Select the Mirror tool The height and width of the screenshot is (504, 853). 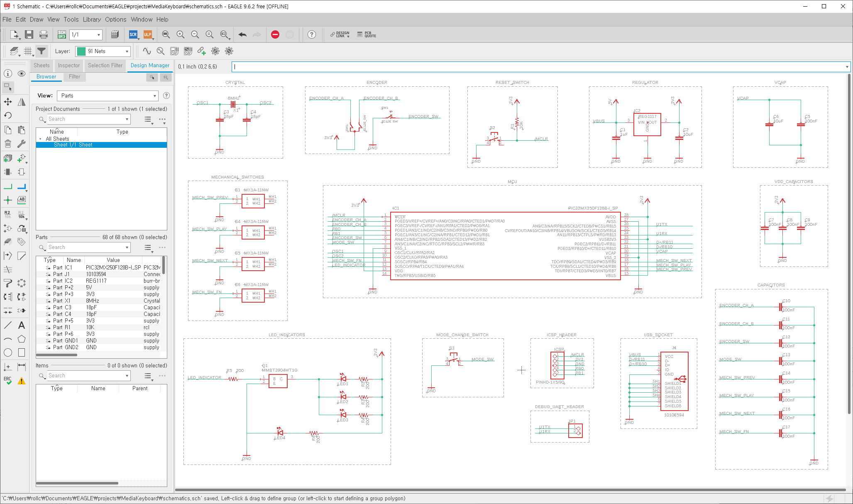22,102
